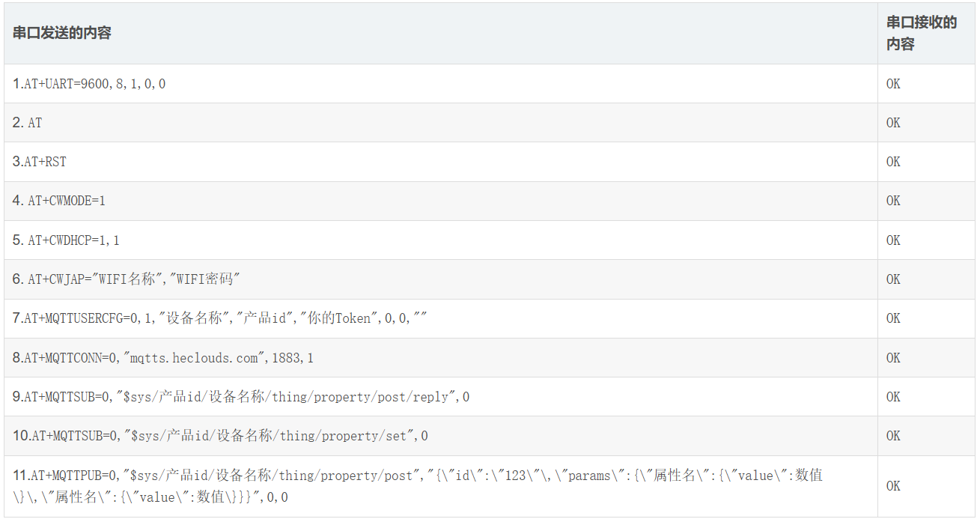
Task: Click the MQTTSUB property/post/reply command
Action: (241, 397)
